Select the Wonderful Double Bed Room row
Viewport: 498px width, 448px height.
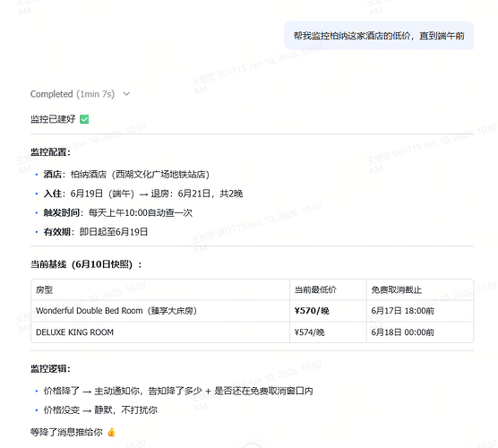pyautogui.click(x=253, y=311)
